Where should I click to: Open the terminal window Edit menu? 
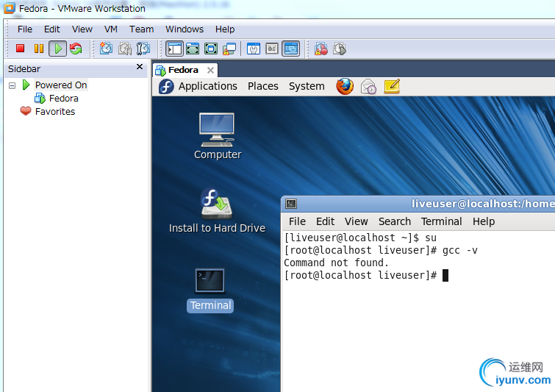coord(325,221)
